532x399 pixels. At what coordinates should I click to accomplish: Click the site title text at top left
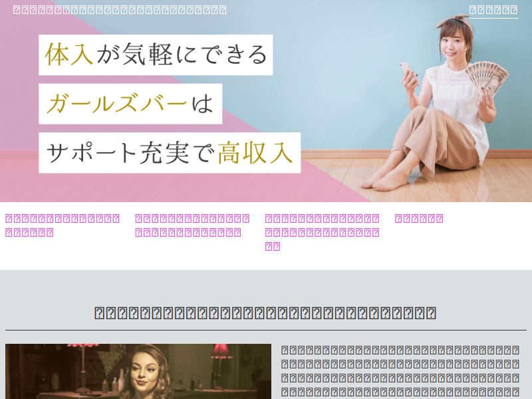(x=120, y=10)
